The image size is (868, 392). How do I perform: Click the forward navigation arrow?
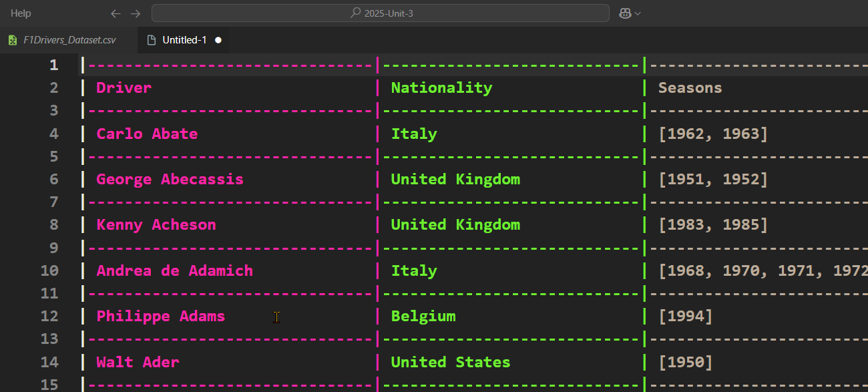click(x=134, y=13)
